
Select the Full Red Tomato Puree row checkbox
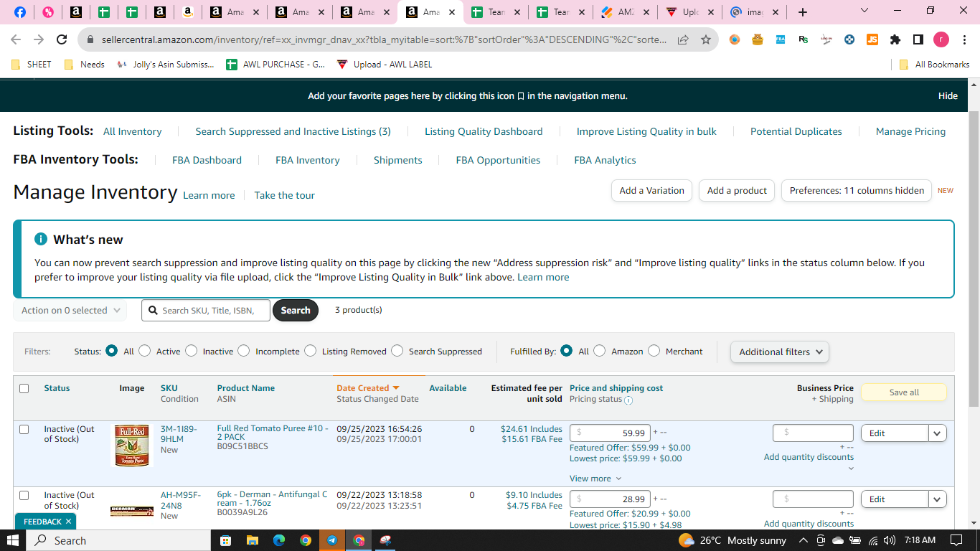(24, 429)
